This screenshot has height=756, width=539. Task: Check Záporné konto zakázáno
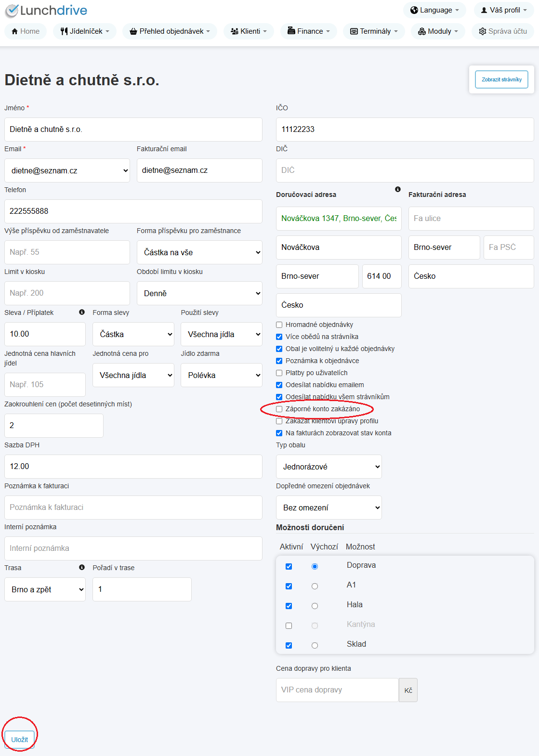click(x=279, y=409)
